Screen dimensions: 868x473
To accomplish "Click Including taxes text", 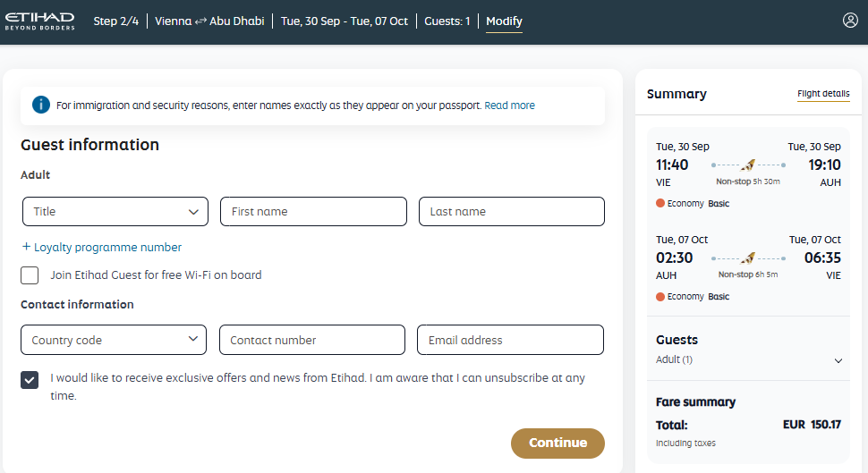I will (x=685, y=443).
